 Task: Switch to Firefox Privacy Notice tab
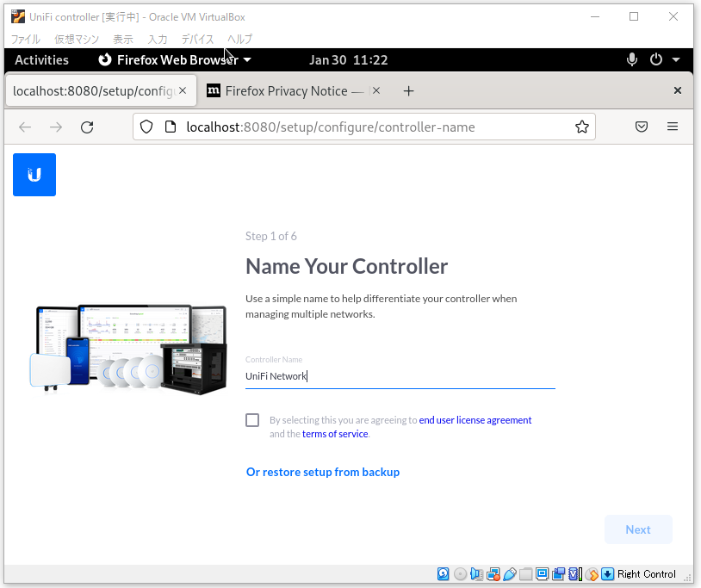tap(293, 90)
